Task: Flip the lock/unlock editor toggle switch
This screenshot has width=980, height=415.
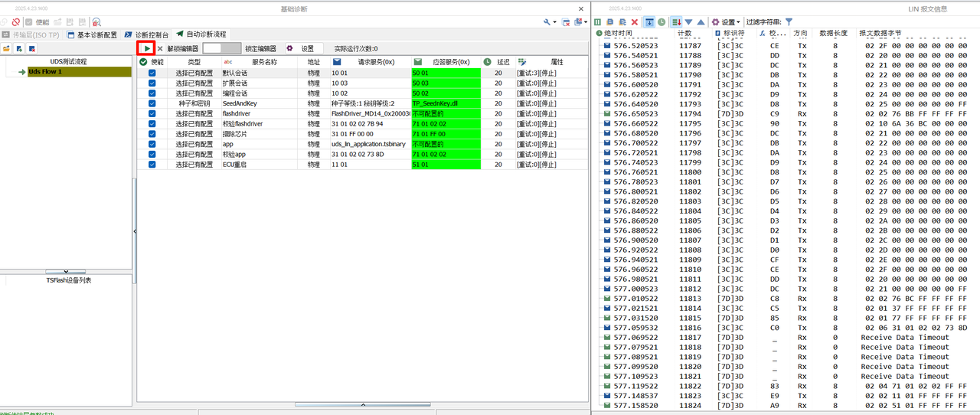Action: pyautogui.click(x=221, y=48)
